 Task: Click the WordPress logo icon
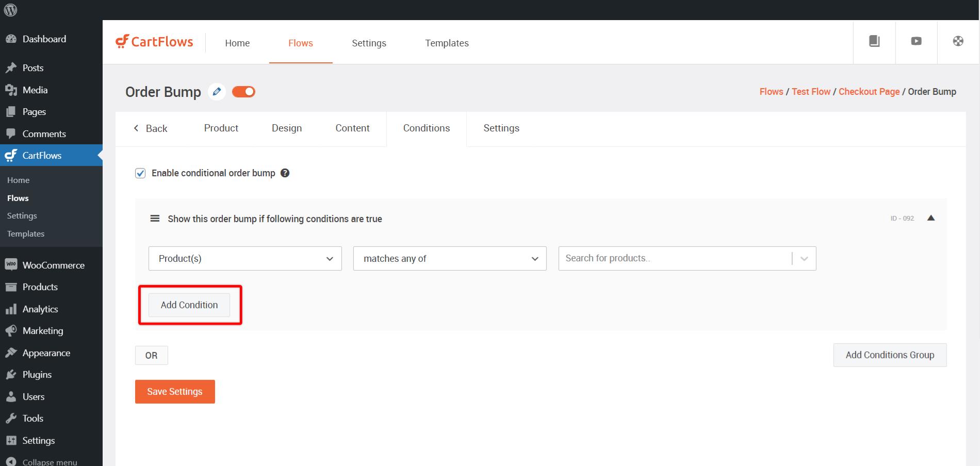pyautogui.click(x=11, y=10)
